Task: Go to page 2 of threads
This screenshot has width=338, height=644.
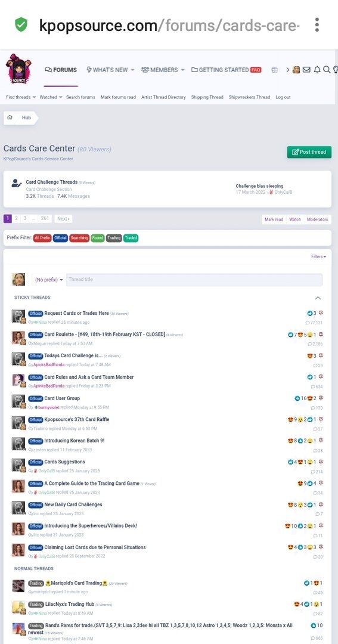Action: pyautogui.click(x=17, y=218)
